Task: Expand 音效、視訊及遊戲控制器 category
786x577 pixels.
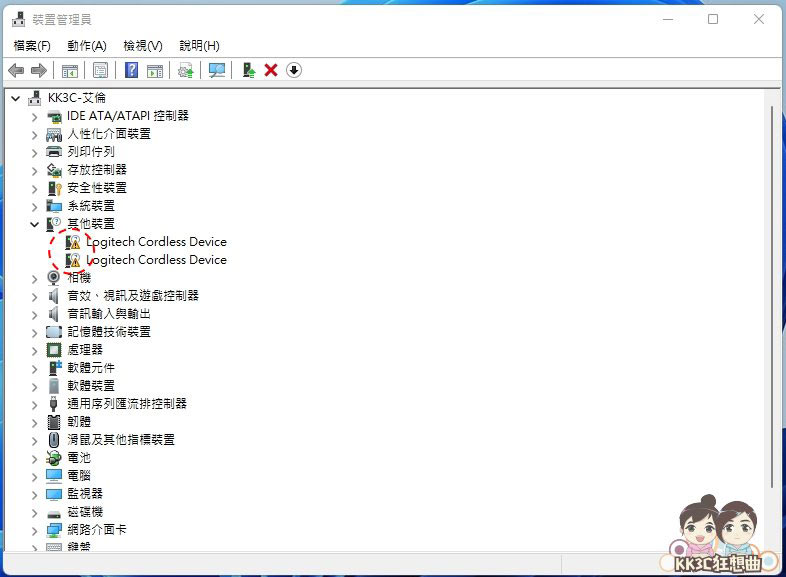Action: tap(34, 297)
